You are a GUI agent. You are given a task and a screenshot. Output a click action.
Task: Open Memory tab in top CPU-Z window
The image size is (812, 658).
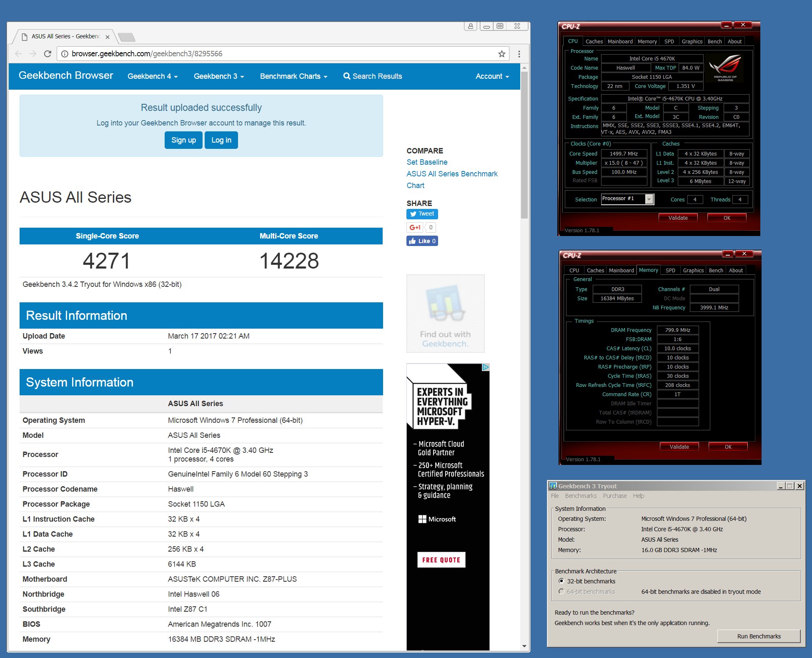[647, 41]
